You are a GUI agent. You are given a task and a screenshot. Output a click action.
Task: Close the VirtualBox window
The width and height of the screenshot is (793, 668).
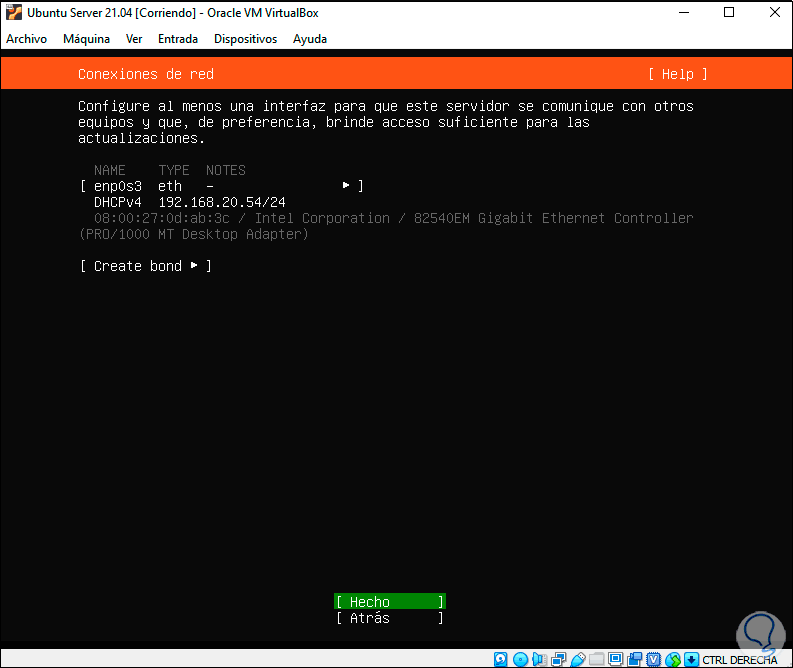click(x=774, y=13)
